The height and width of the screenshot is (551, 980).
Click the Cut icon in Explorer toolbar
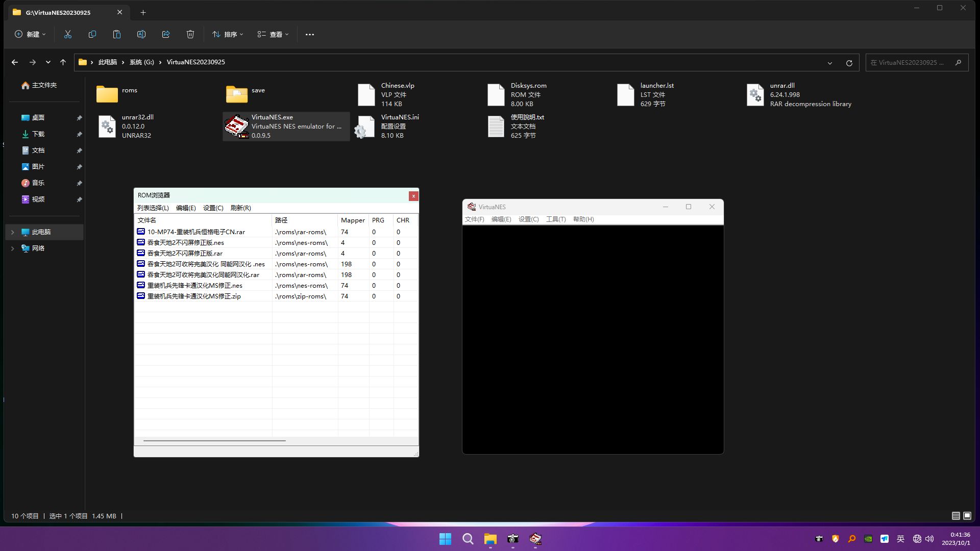click(68, 34)
